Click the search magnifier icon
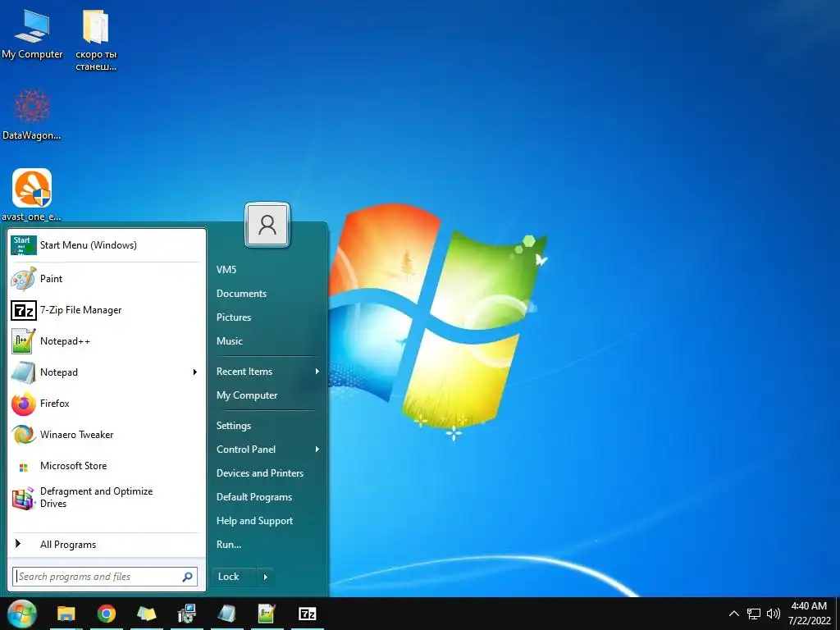Image resolution: width=840 pixels, height=630 pixels. click(x=188, y=577)
